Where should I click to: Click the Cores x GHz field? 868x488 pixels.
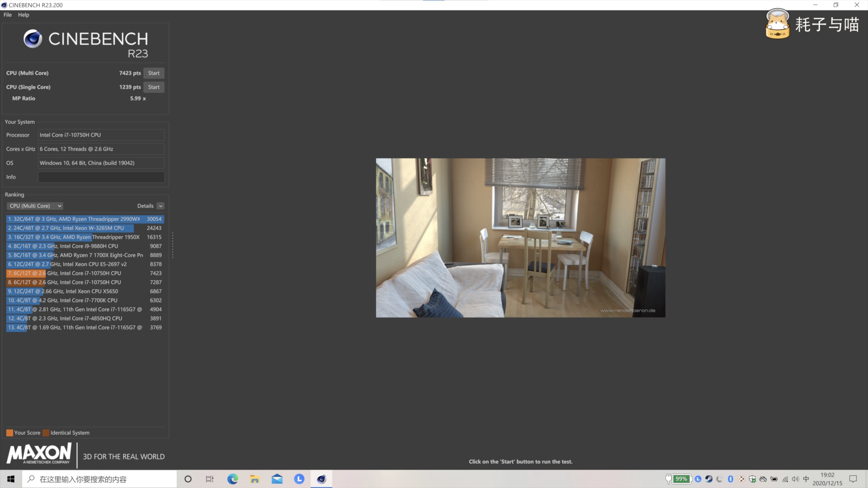(101, 149)
